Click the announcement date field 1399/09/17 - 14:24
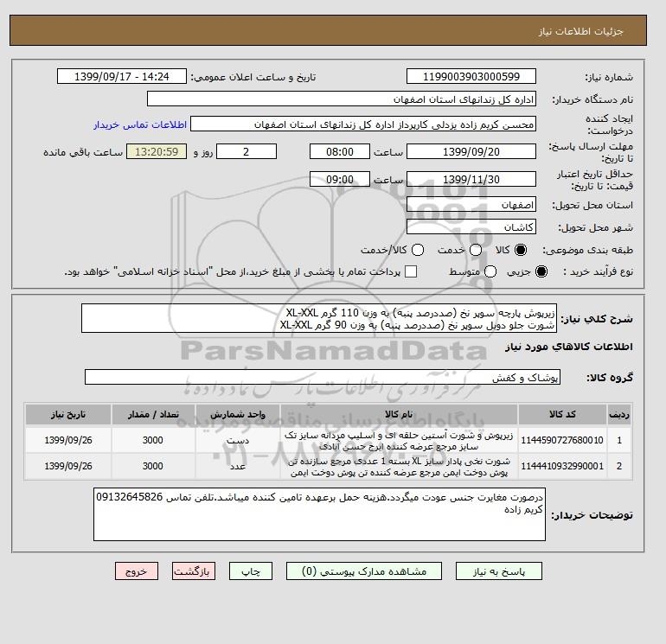 tap(122, 76)
